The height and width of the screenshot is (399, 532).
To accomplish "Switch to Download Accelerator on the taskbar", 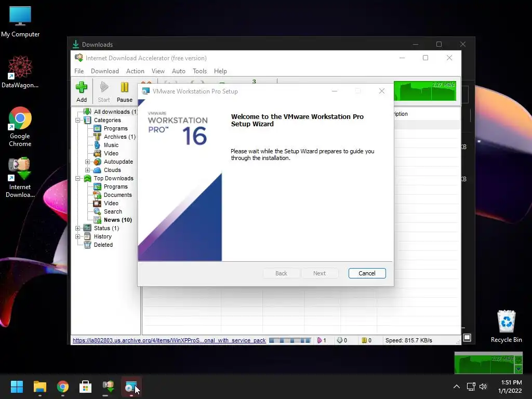I will 109,387.
